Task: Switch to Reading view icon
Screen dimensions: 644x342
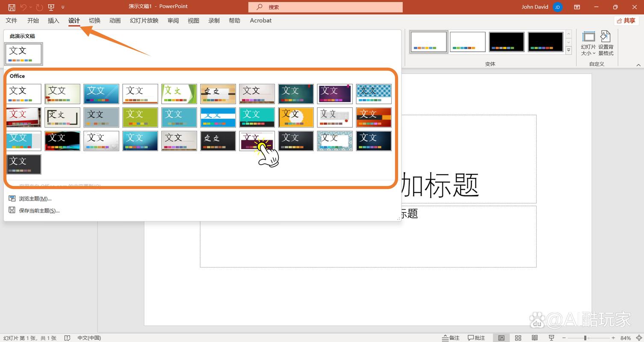Action: click(x=535, y=338)
